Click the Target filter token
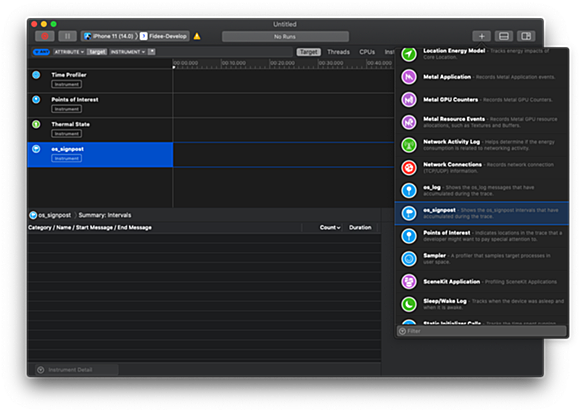The height and width of the screenshot is (412, 586). (97, 52)
